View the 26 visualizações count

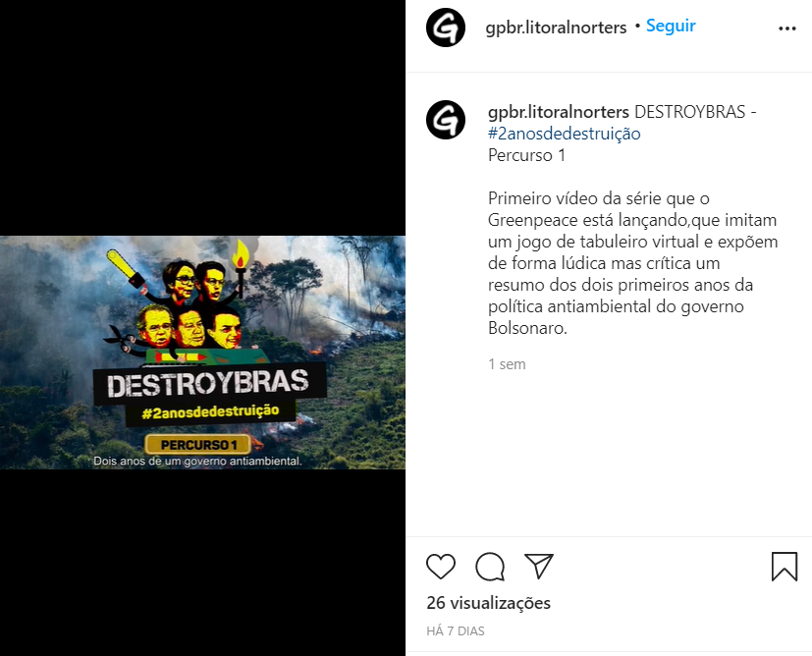click(x=488, y=603)
